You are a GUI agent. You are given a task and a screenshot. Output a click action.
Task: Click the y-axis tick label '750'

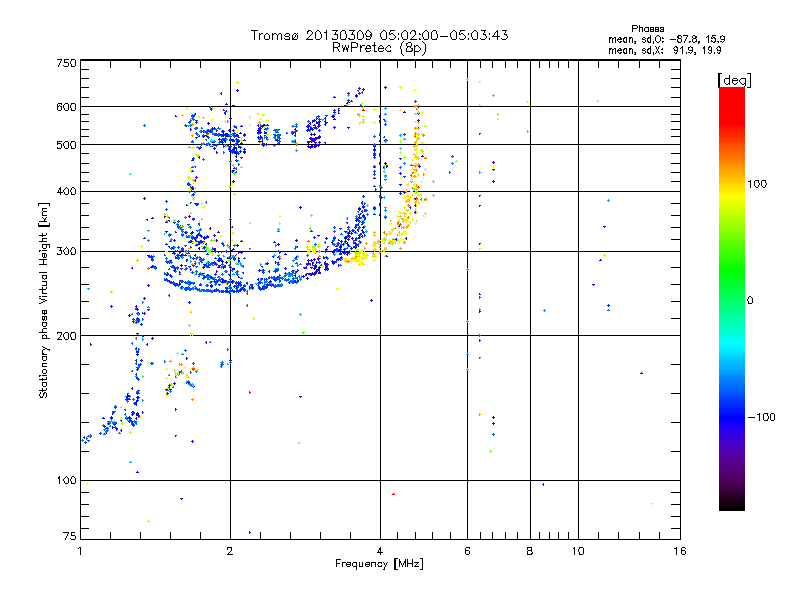pos(66,63)
